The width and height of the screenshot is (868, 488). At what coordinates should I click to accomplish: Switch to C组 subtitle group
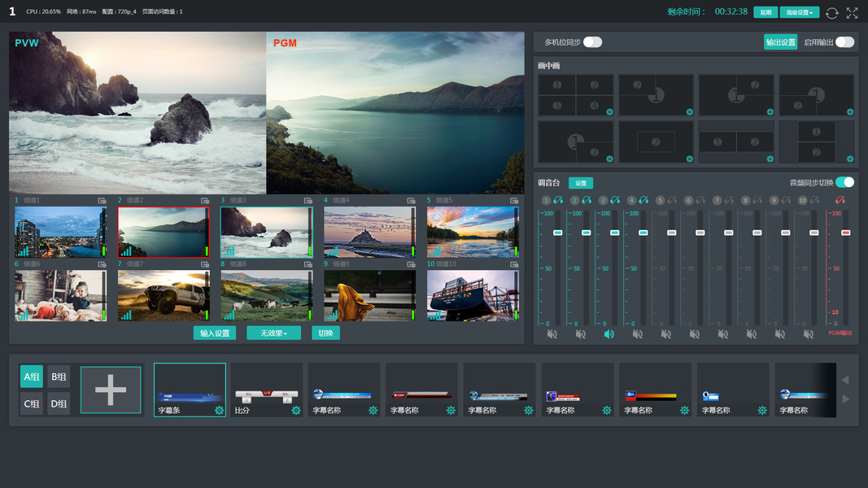tap(32, 404)
